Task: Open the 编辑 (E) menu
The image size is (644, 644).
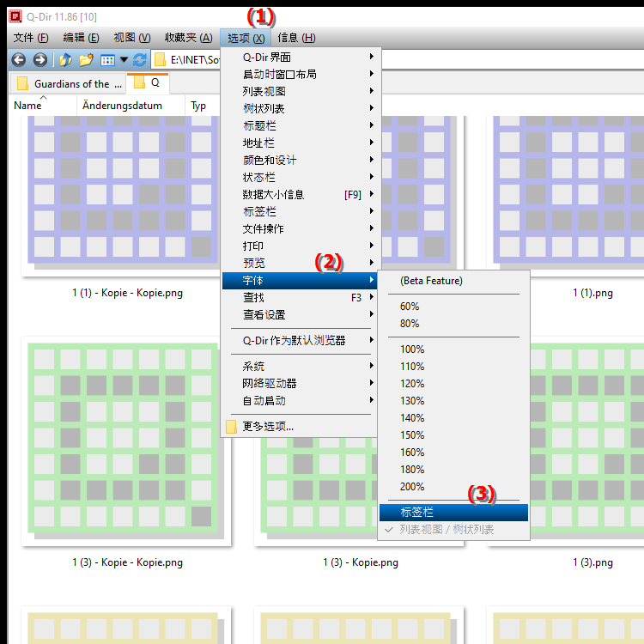Action: tap(81, 38)
